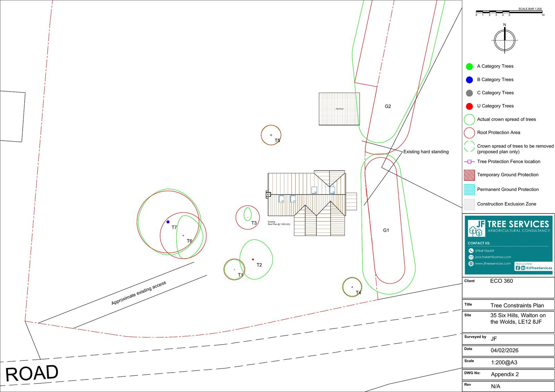Click the Permanent Ground Protection cyan swatch
This screenshot has width=555, height=392.
(x=469, y=190)
